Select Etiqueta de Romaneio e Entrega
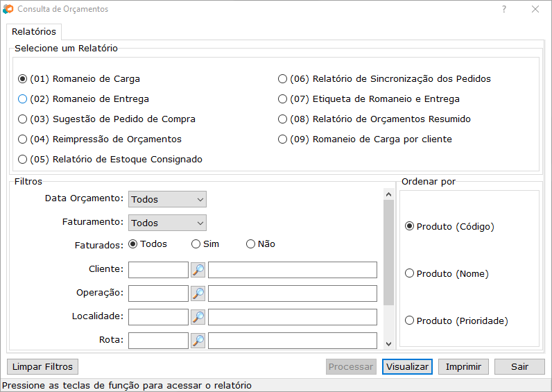 pyautogui.click(x=282, y=99)
